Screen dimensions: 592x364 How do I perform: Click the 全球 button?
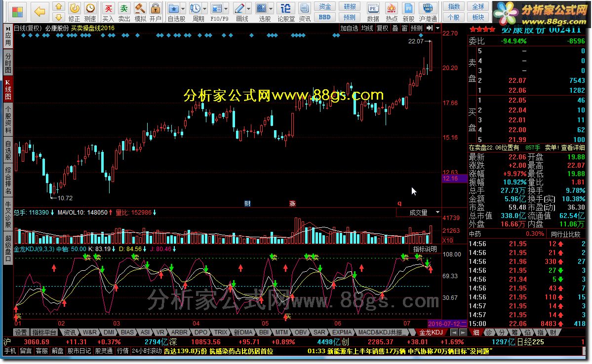pos(478,6)
